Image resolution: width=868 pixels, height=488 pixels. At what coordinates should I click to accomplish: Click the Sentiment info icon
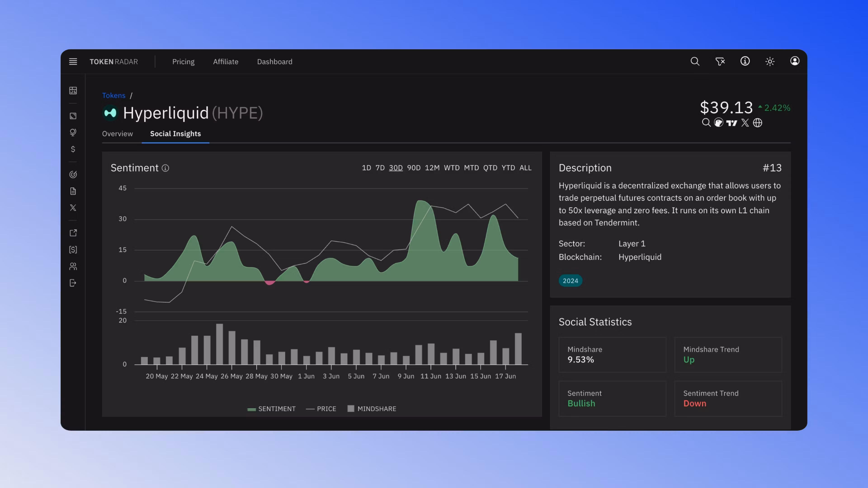(x=165, y=168)
